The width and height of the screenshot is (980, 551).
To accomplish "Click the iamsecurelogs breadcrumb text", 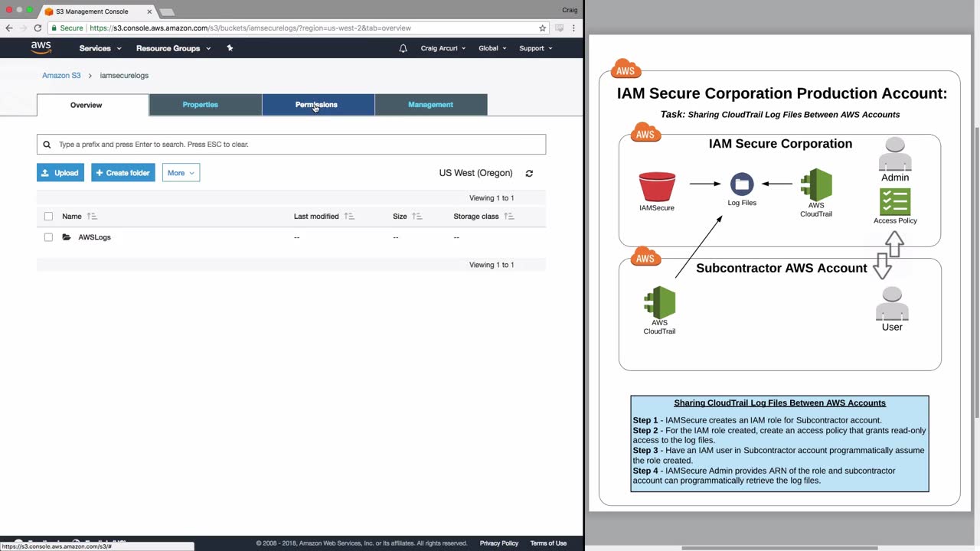I will click(124, 76).
